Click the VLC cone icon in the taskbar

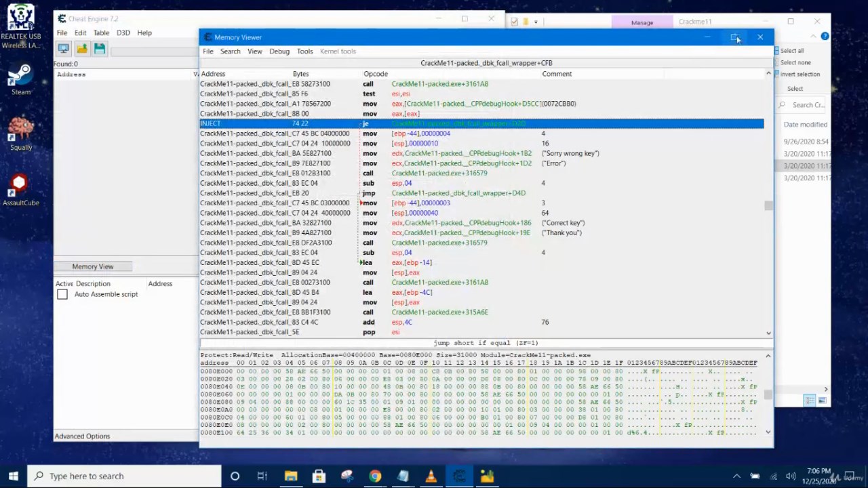pyautogui.click(x=431, y=476)
